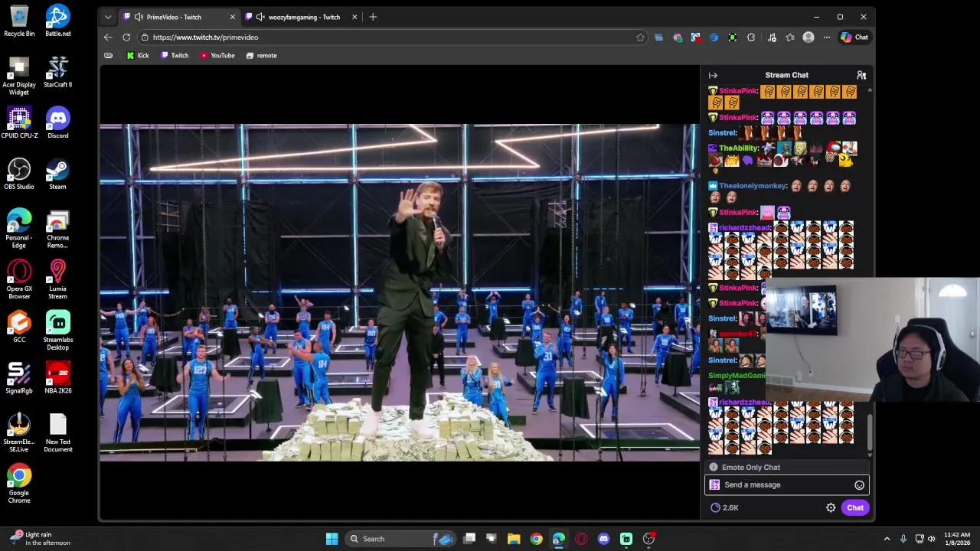The image size is (980, 551).
Task: Click the green 8 extension icon
Action: [x=733, y=37]
